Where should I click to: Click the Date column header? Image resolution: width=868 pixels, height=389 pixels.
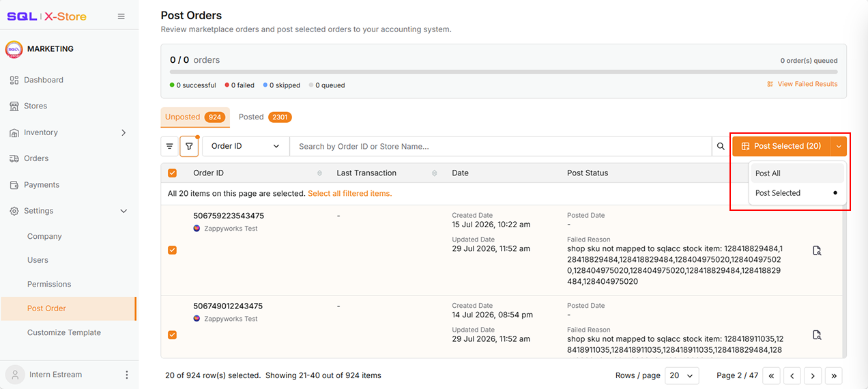coord(461,173)
